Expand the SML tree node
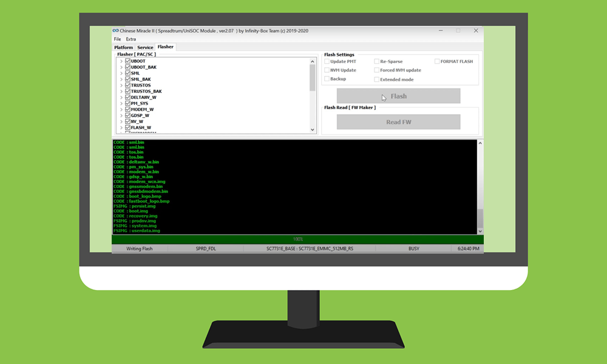607x364 pixels. point(121,73)
